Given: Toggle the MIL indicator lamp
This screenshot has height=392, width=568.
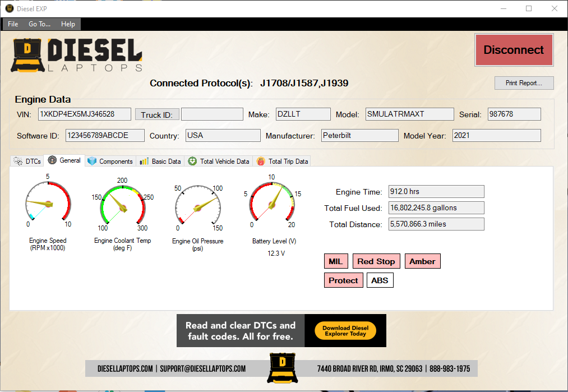Looking at the screenshot, I should (336, 261).
